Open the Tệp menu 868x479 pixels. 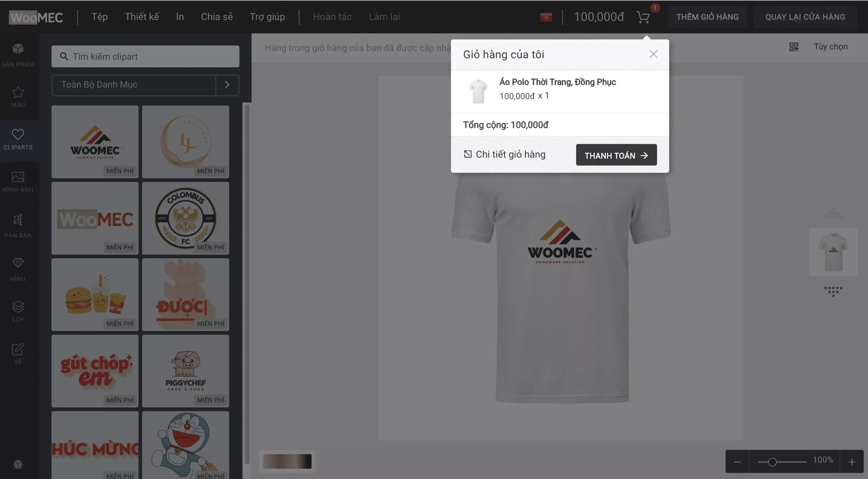[x=98, y=17]
